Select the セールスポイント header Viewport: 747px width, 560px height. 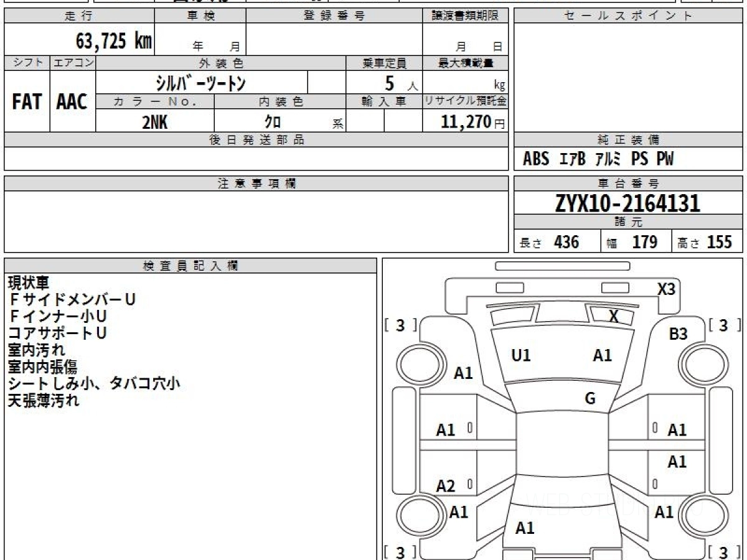coord(628,16)
